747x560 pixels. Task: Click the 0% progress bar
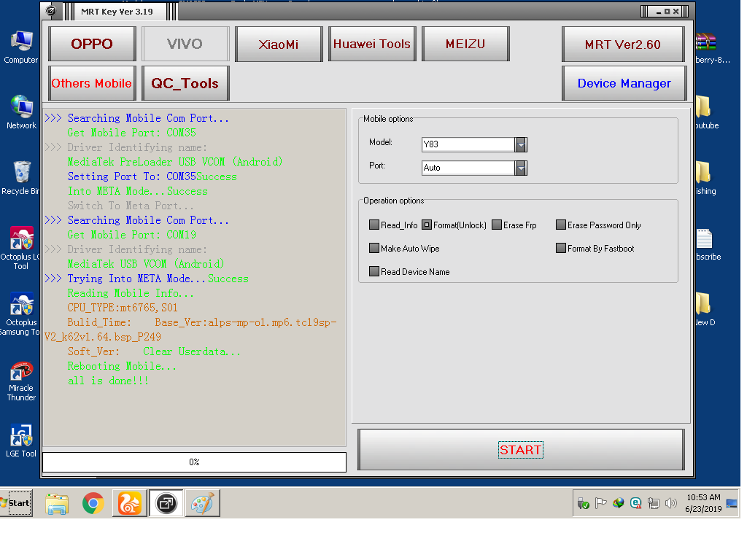(x=194, y=462)
